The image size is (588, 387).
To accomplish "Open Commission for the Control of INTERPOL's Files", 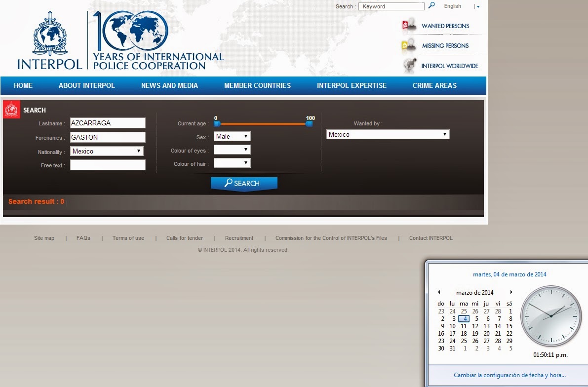I will [x=331, y=238].
